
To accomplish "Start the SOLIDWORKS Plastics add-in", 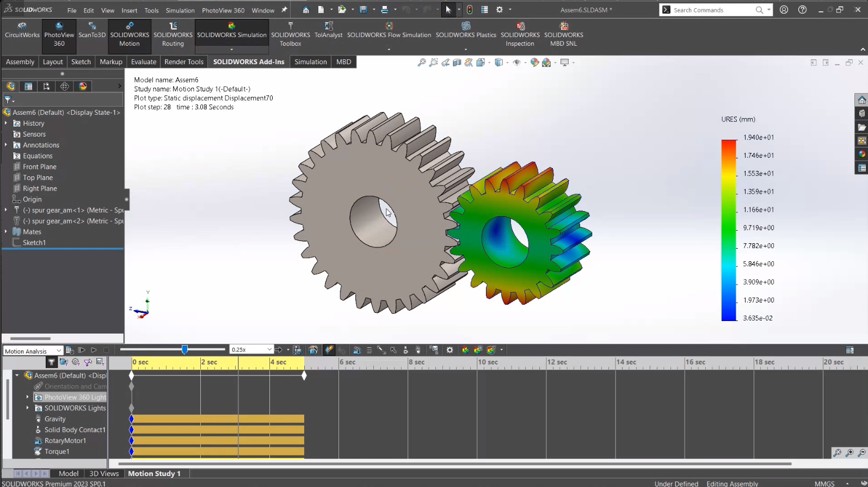I will 466,30.
